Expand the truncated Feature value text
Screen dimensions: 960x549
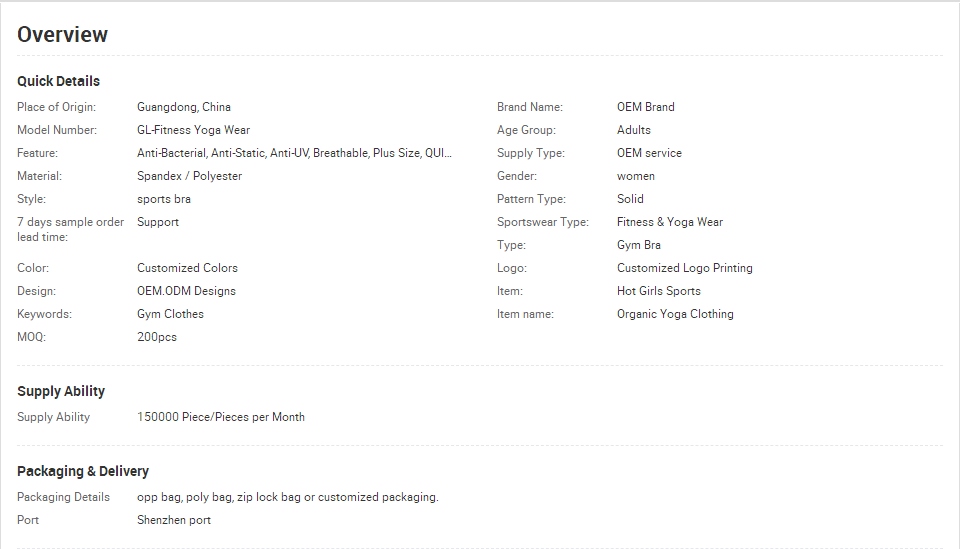click(x=294, y=153)
